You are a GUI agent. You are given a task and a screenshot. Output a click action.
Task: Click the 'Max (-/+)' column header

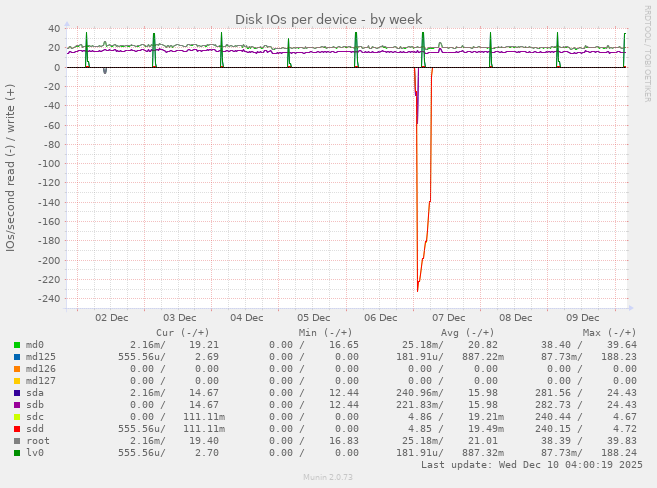pyautogui.click(x=609, y=333)
